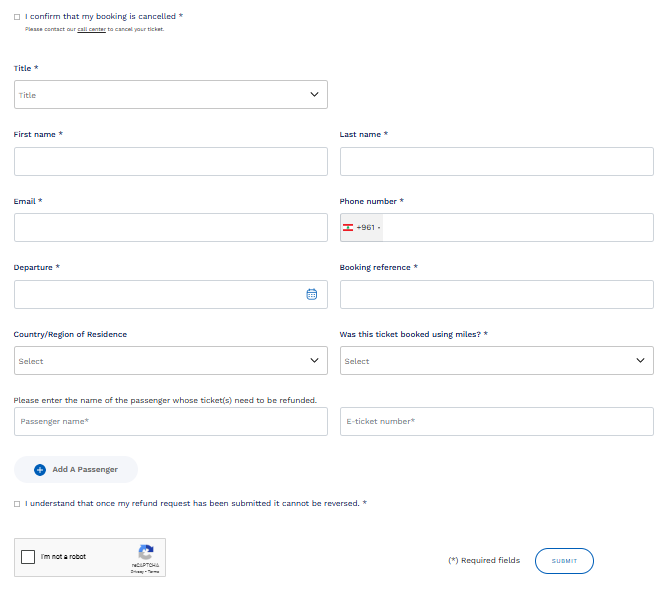Focus the Last name text box
The width and height of the screenshot is (660, 592).
click(496, 162)
